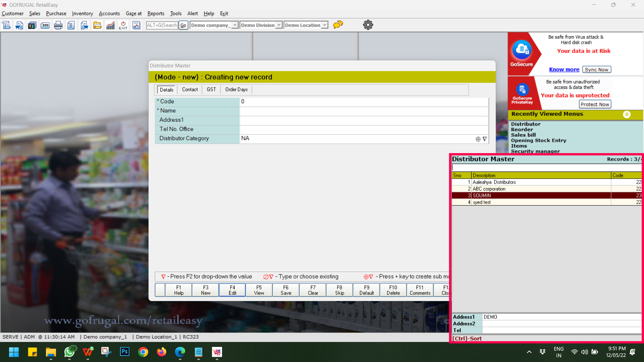Click the Know more link

click(x=564, y=69)
